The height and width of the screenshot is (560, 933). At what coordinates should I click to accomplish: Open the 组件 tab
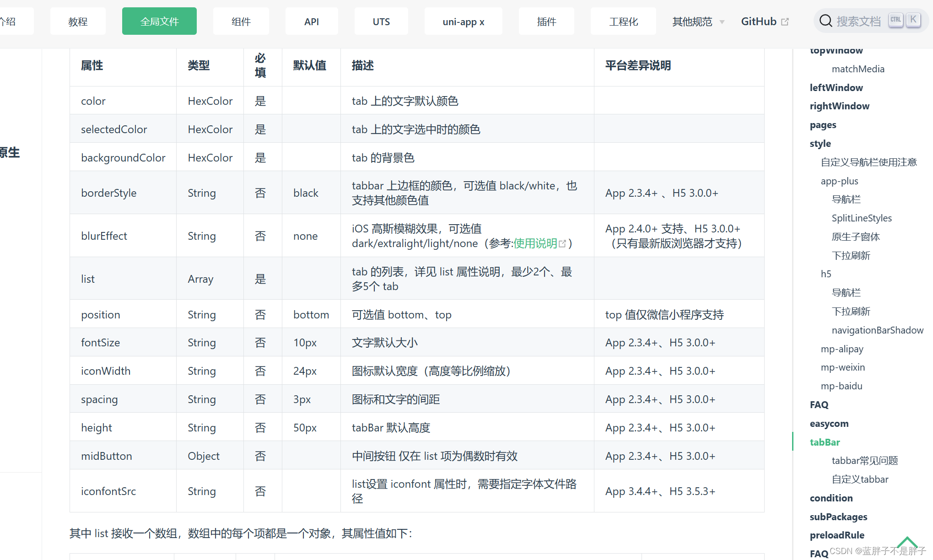point(241,21)
